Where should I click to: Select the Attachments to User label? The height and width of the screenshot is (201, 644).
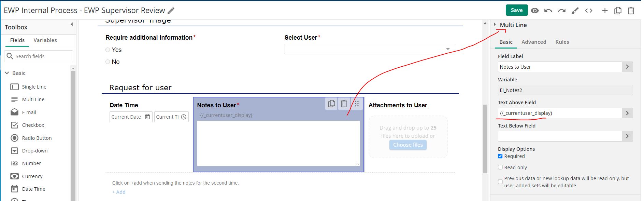pos(398,105)
